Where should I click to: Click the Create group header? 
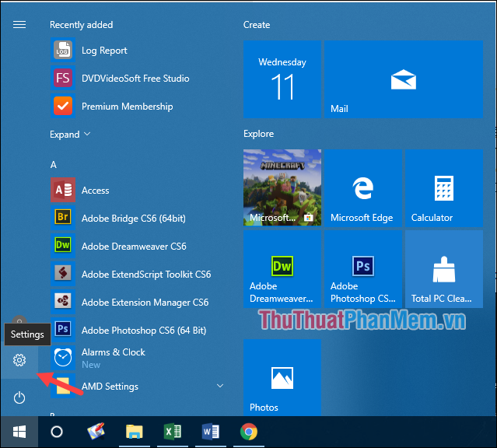click(x=257, y=25)
